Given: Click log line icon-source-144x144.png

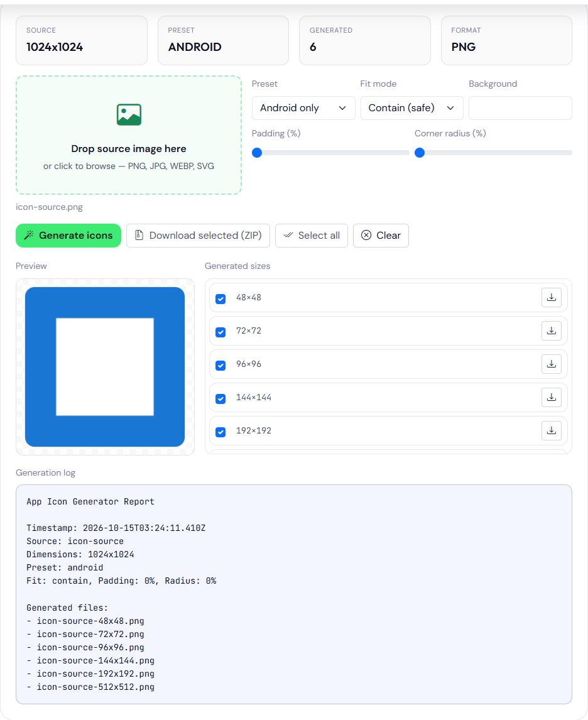Looking at the screenshot, I should 90,660.
